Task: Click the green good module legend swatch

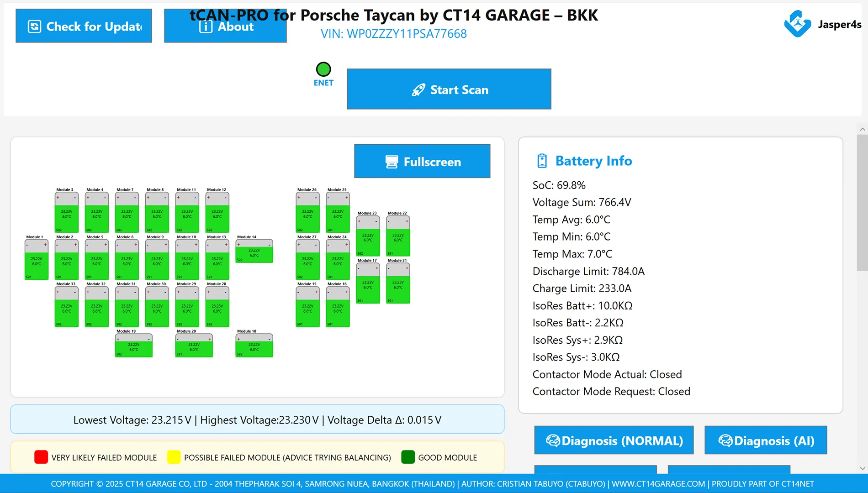Action: pos(408,457)
